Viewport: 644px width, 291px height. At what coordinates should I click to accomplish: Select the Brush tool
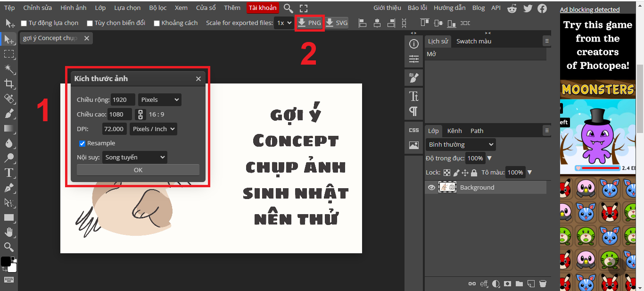click(9, 114)
